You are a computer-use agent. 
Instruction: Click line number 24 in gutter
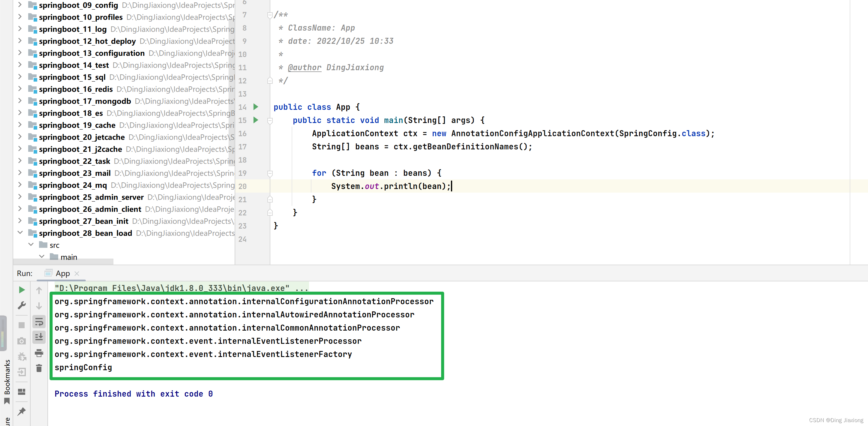tap(242, 239)
